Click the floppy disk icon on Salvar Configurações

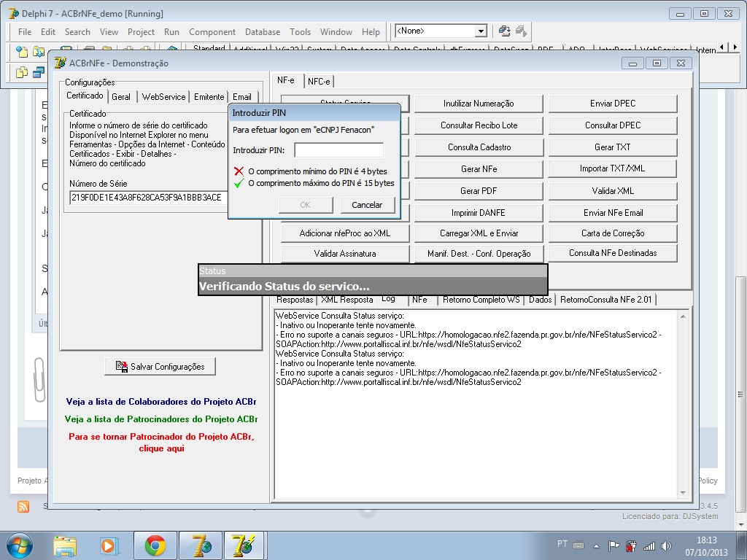tap(122, 366)
